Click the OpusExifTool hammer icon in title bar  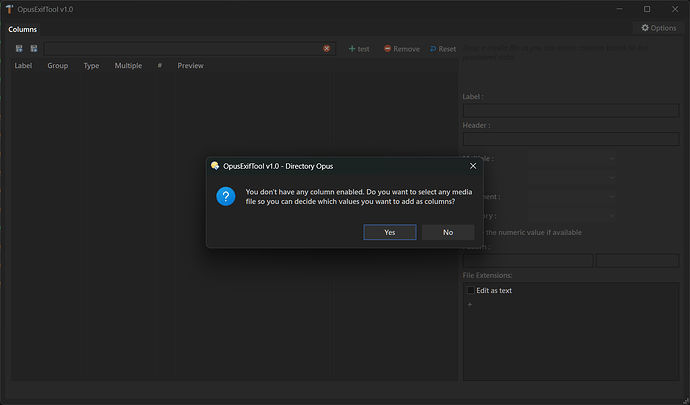click(x=9, y=9)
